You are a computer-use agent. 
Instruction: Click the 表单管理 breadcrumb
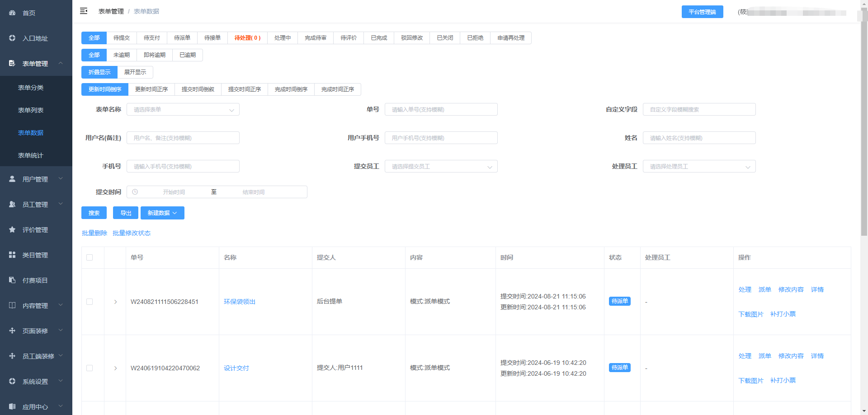tap(111, 11)
